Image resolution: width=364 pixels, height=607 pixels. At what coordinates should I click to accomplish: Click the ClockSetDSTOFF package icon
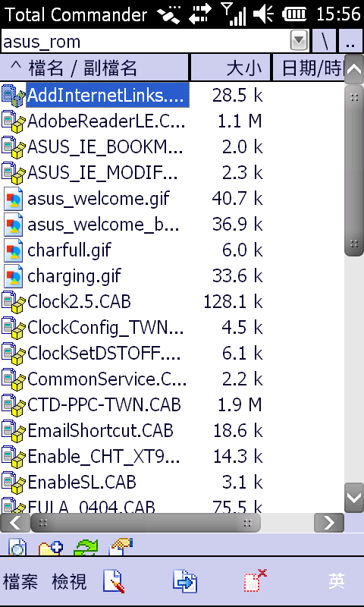pos(13,354)
